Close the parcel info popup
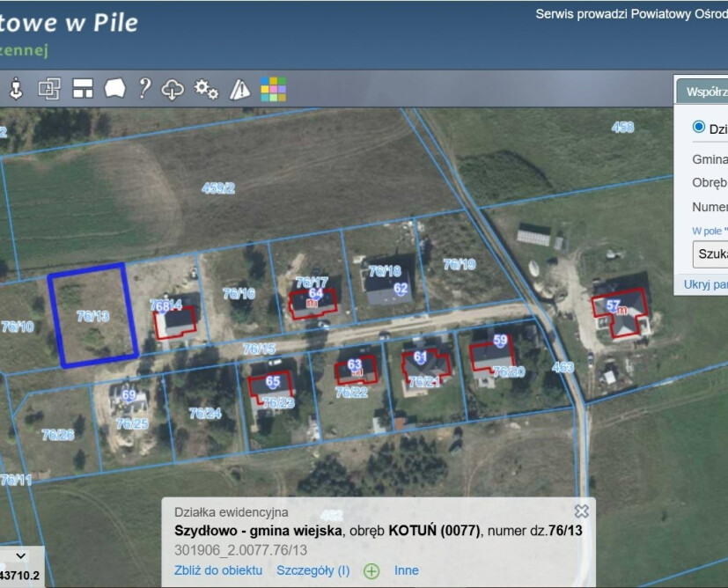This screenshot has width=728, height=588. click(581, 511)
